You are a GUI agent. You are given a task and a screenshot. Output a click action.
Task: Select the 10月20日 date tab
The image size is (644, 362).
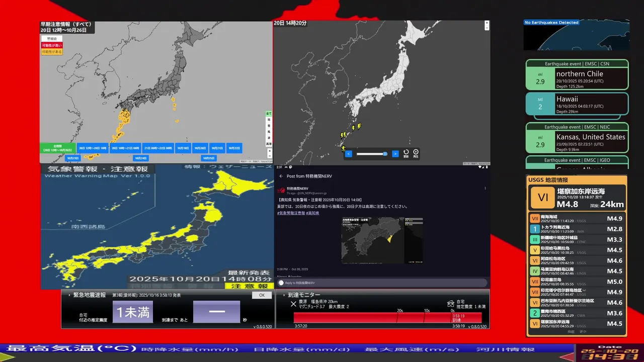point(200,148)
